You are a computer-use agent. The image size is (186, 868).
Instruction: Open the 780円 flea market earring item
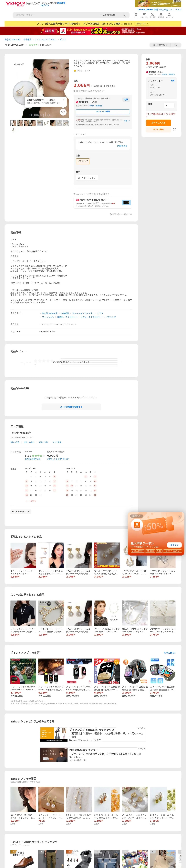pyautogui.click(x=51, y=806)
